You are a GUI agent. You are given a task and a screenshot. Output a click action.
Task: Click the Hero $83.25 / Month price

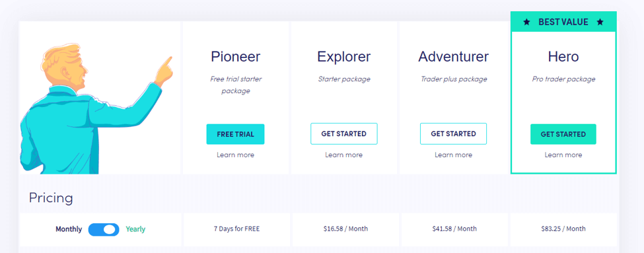point(563,229)
